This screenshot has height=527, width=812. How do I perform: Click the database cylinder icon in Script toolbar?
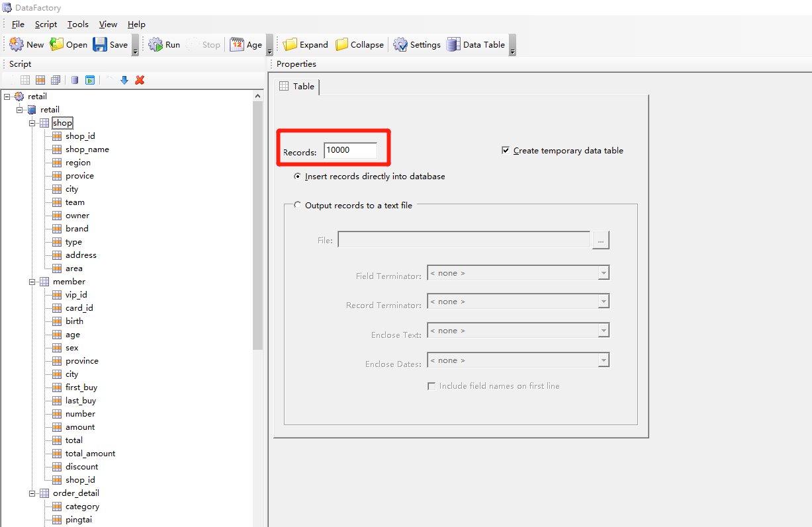(x=75, y=80)
